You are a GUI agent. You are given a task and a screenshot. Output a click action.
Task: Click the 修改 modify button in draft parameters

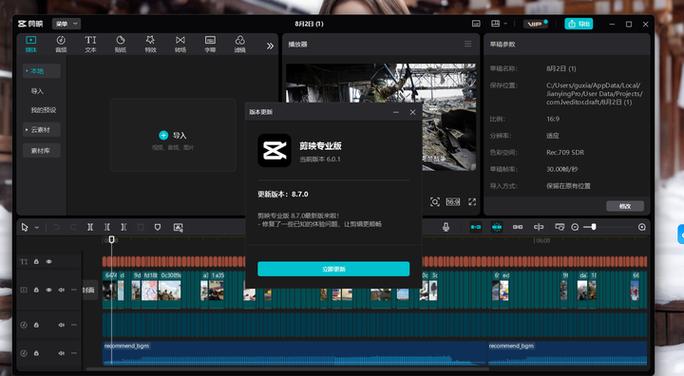pyautogui.click(x=625, y=206)
